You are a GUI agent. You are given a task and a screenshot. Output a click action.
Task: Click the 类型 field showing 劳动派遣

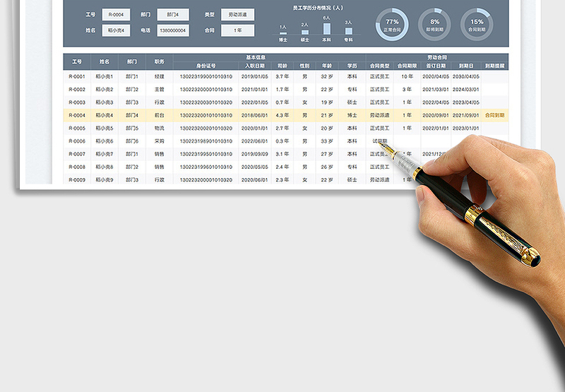point(238,15)
